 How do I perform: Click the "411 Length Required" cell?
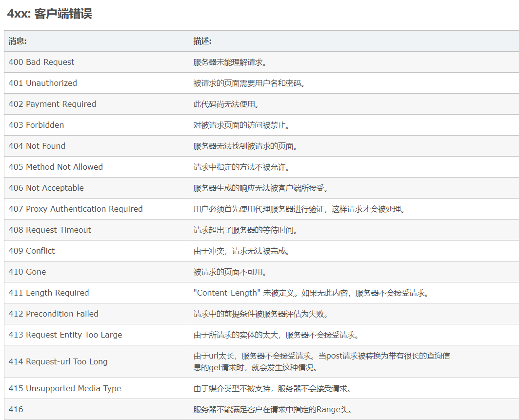96,293
